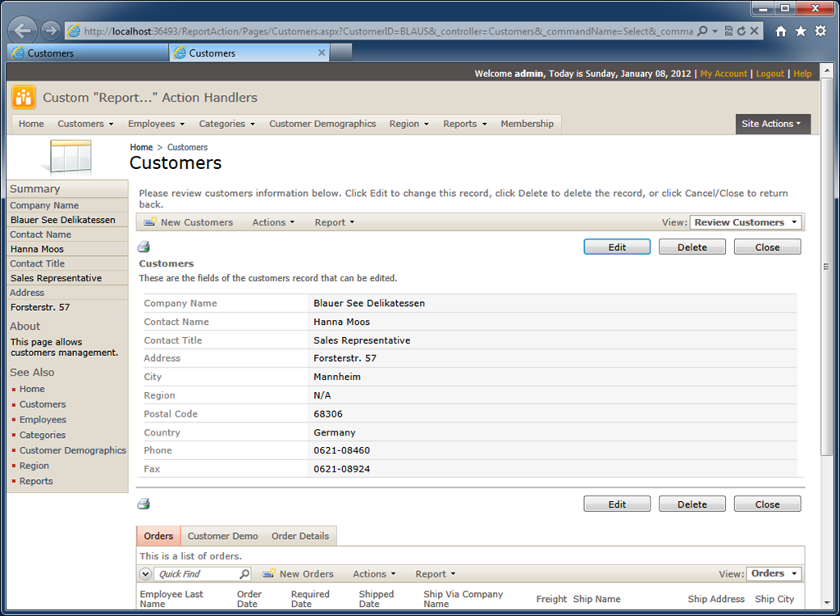Click the printer icon below Fax row

[144, 504]
